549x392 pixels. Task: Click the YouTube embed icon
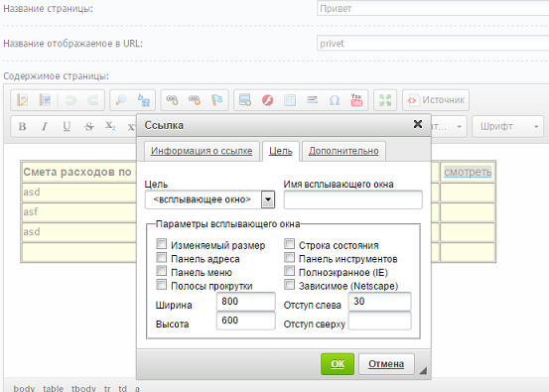click(x=356, y=100)
